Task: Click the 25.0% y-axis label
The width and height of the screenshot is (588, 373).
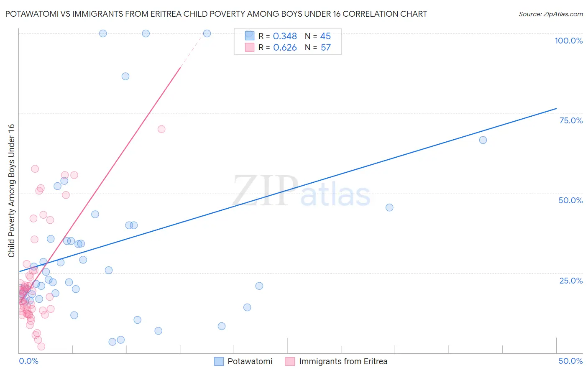Action: click(571, 281)
